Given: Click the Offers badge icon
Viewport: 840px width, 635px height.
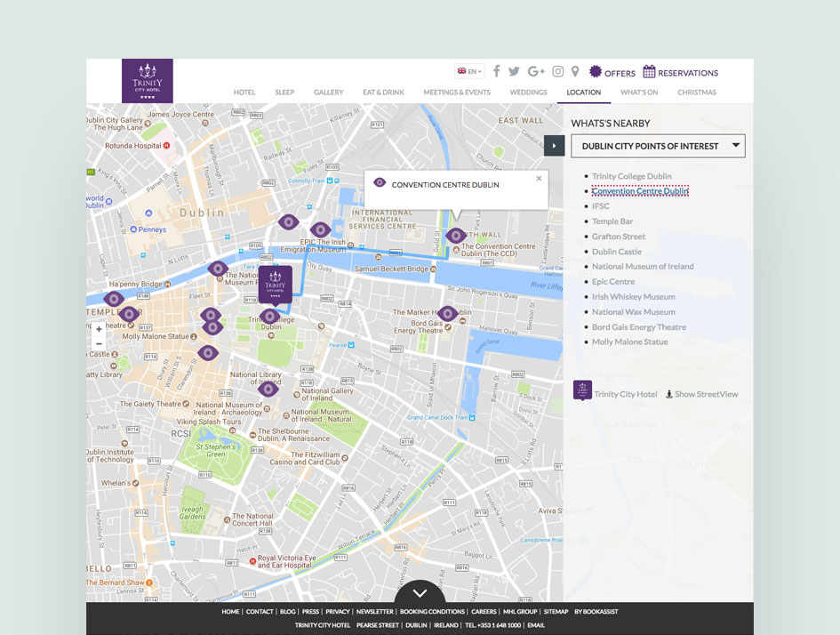Looking at the screenshot, I should (596, 71).
